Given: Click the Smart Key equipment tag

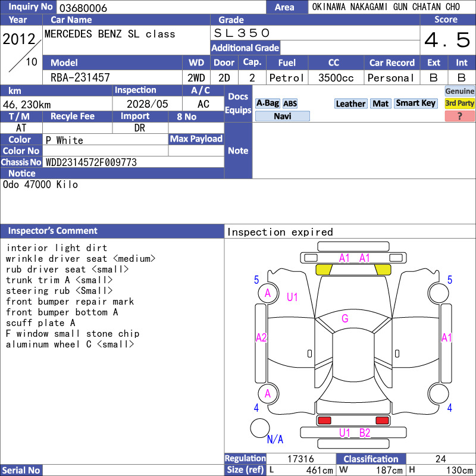Looking at the screenshot, I should click(416, 104).
